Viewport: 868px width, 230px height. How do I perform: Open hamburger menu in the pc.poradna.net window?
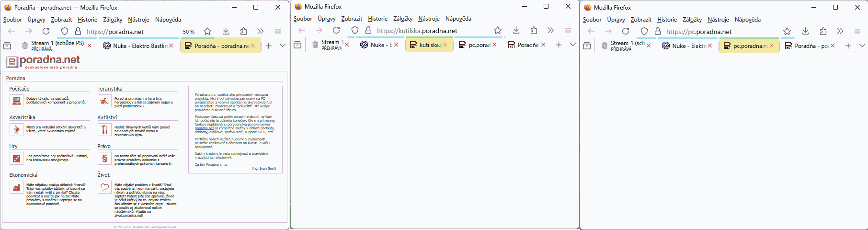pyautogui.click(x=857, y=31)
